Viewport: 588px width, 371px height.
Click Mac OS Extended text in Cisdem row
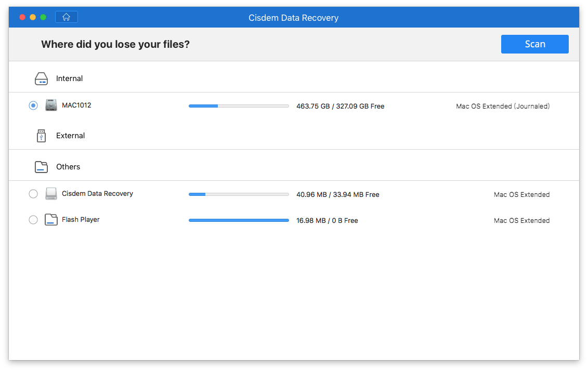(521, 194)
